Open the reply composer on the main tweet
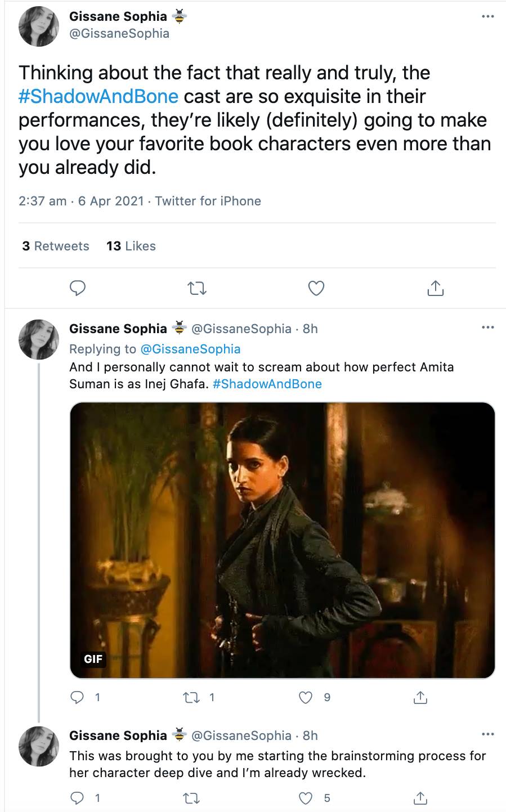 click(x=78, y=288)
